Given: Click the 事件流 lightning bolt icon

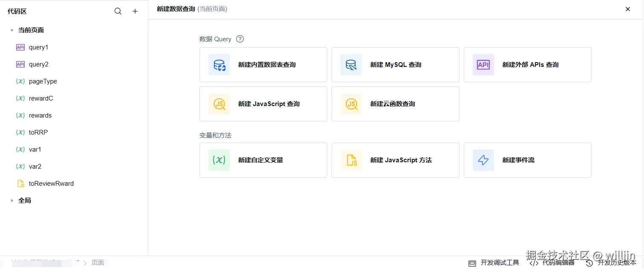Looking at the screenshot, I should click(x=483, y=160).
